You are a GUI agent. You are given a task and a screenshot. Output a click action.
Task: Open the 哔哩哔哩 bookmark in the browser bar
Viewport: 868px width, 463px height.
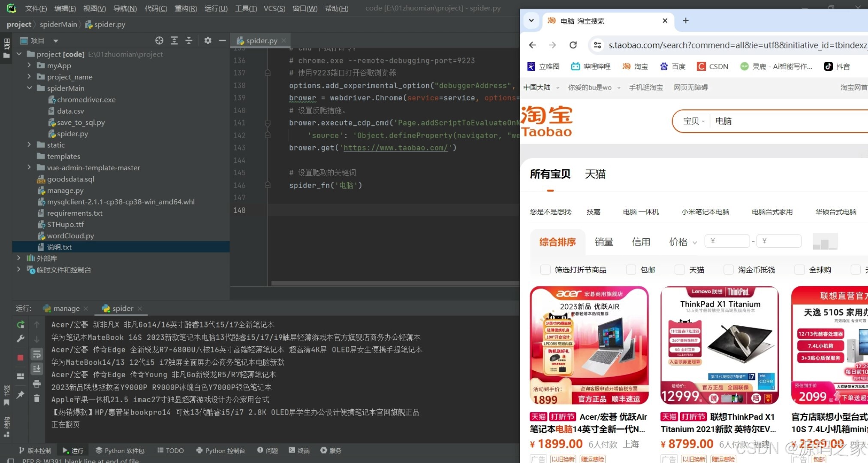pyautogui.click(x=591, y=66)
